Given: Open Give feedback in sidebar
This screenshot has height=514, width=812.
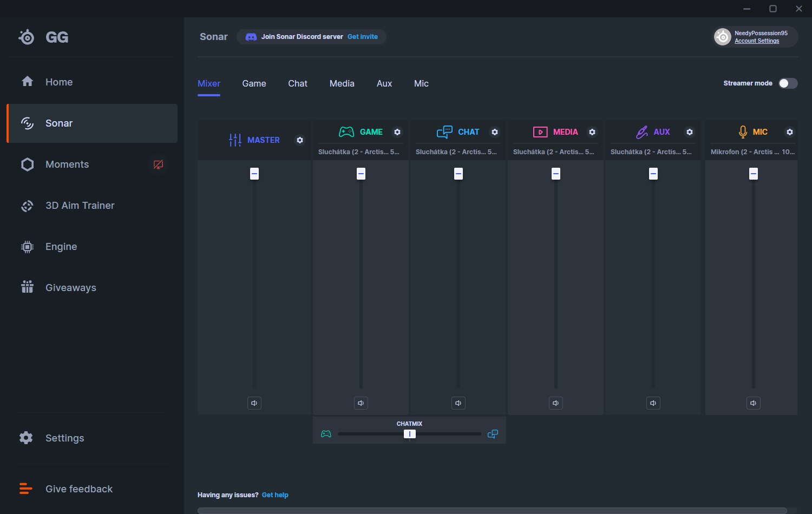Looking at the screenshot, I should pos(92,489).
